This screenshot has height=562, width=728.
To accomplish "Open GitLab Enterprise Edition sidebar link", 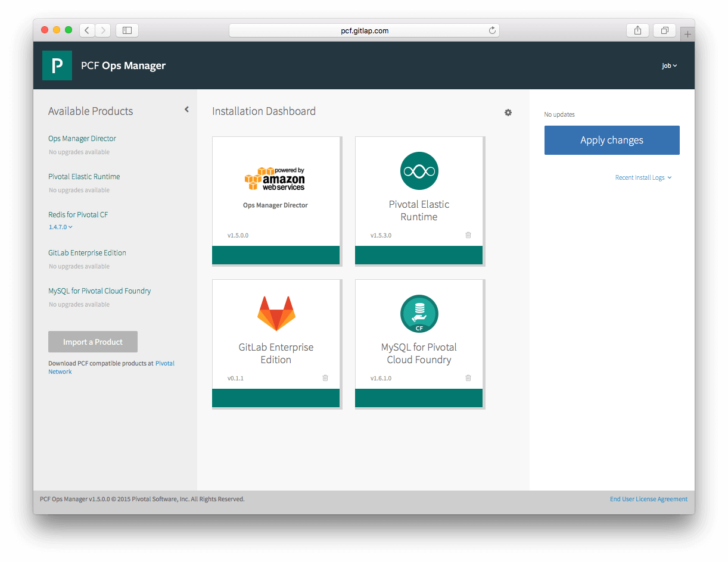I will [87, 253].
